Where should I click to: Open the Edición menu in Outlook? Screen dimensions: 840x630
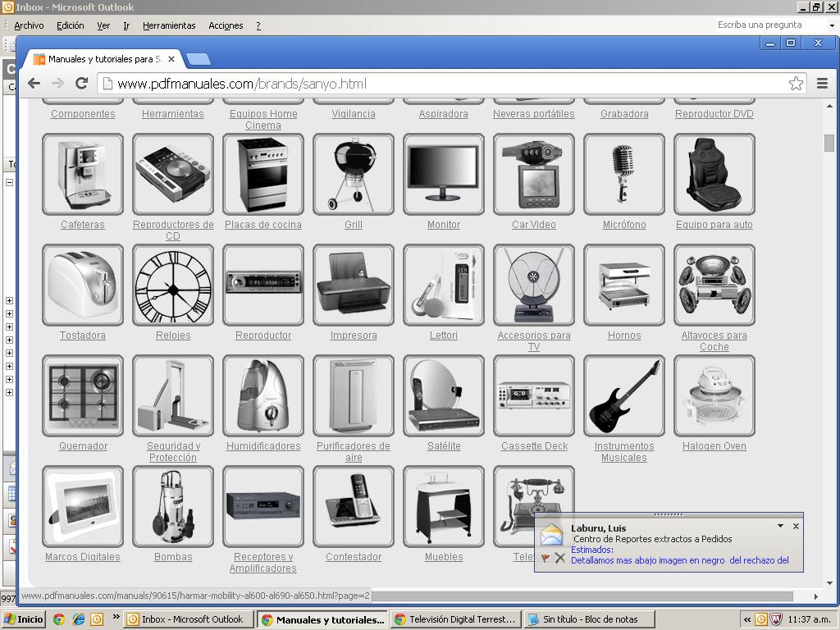(x=71, y=25)
